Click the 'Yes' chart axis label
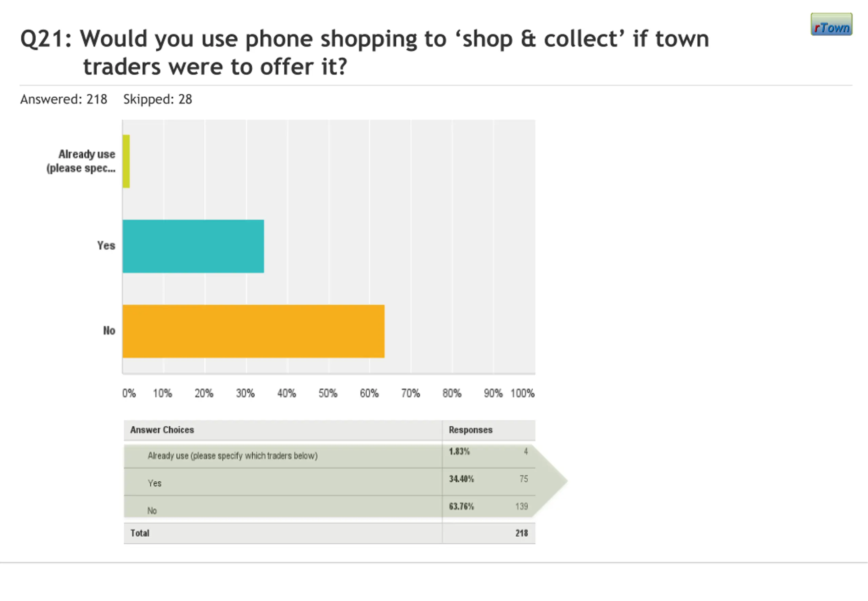This screenshot has width=868, height=601. (x=106, y=246)
